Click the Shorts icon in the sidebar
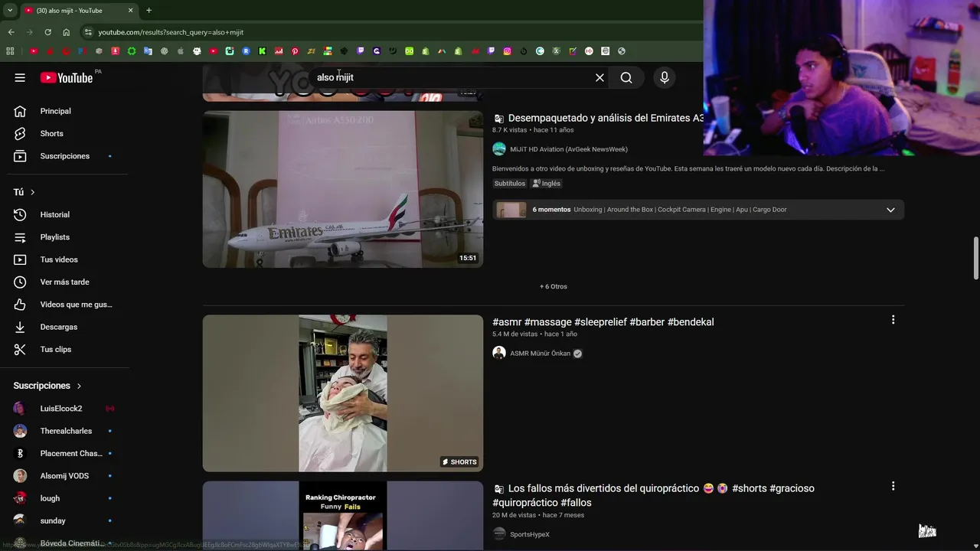Screen dimensions: 980x551 click(x=20, y=133)
